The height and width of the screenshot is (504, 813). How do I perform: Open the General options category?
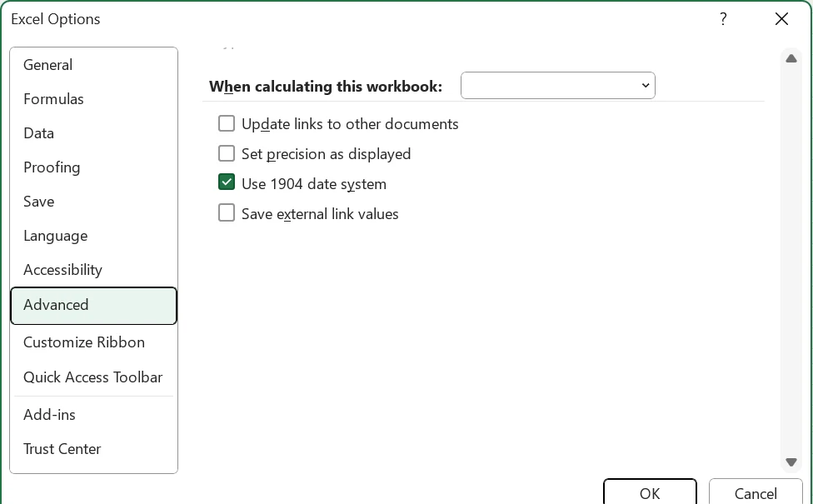tap(93, 65)
